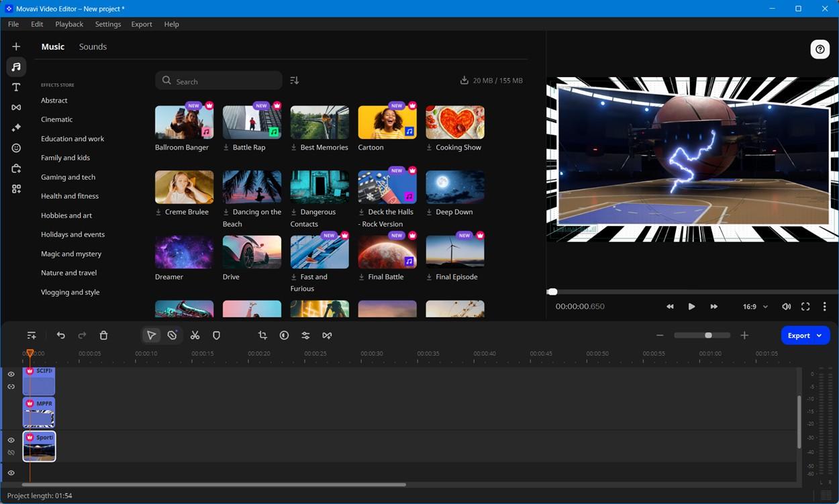Viewport: 839px width, 504px height.
Task: Play the preview video
Action: 691,307
